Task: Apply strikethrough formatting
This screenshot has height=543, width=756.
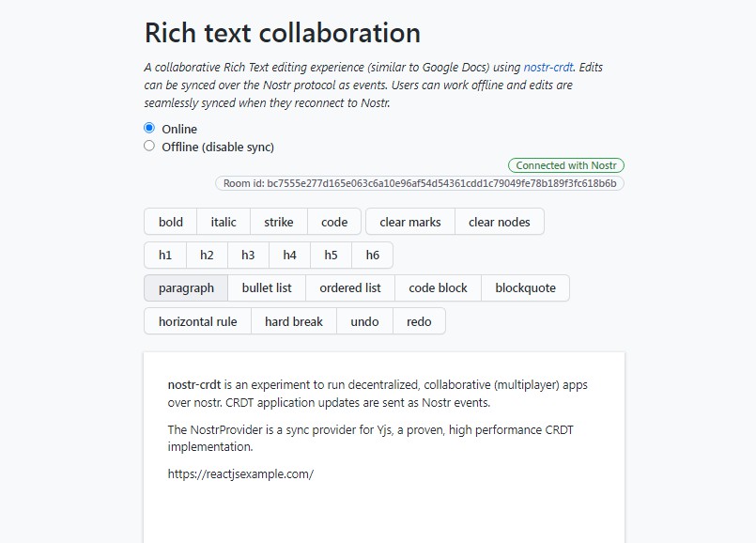Action: (278, 222)
